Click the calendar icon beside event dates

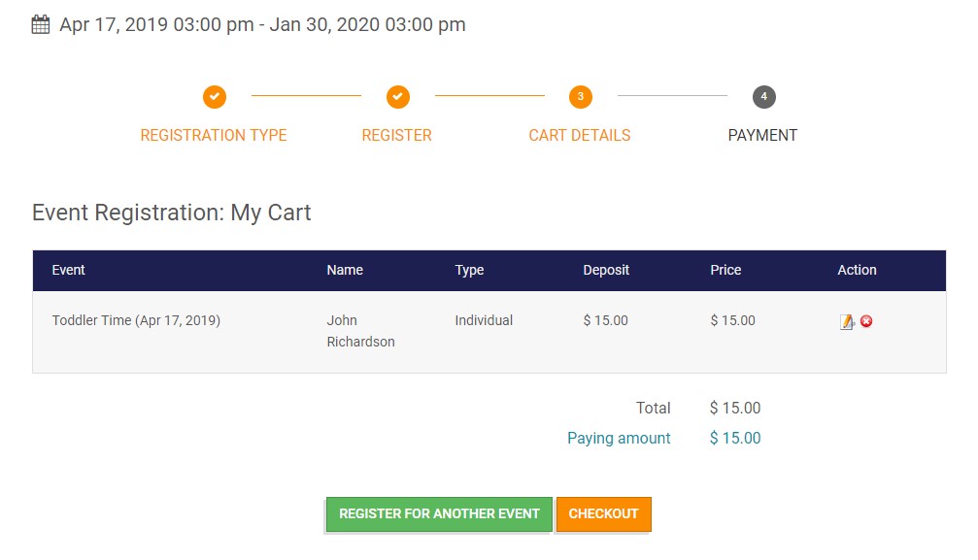(x=41, y=25)
